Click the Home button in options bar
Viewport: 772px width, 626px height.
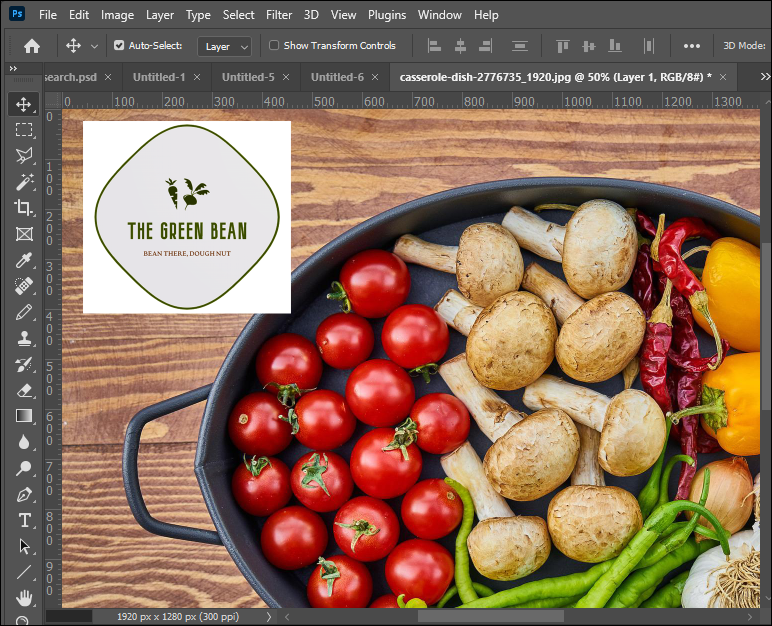(x=32, y=46)
